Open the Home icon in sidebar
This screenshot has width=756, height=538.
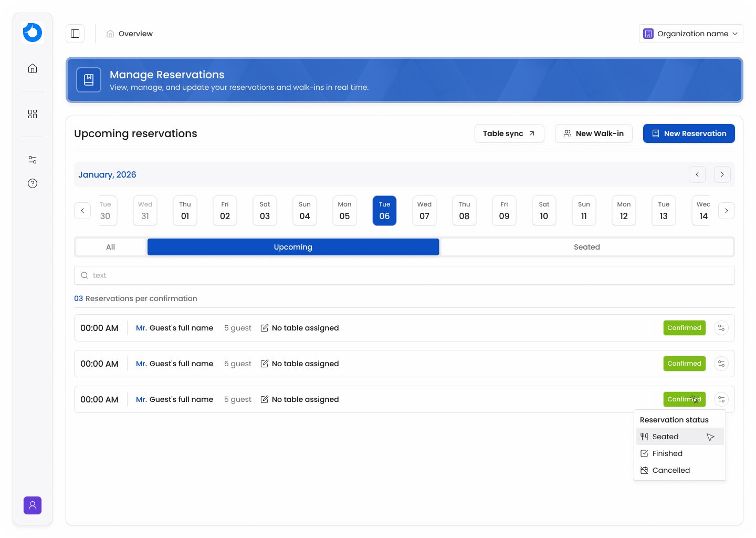pyautogui.click(x=33, y=68)
